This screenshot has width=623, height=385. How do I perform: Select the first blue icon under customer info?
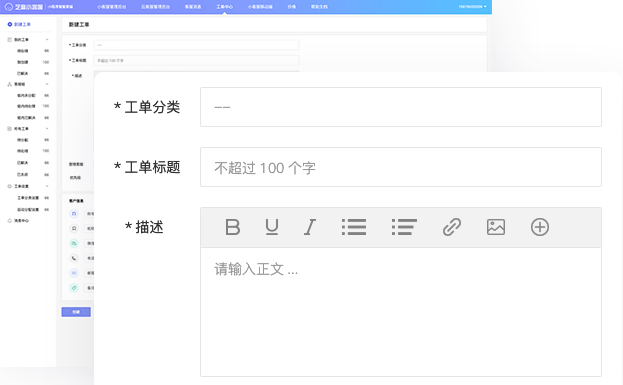click(x=74, y=214)
